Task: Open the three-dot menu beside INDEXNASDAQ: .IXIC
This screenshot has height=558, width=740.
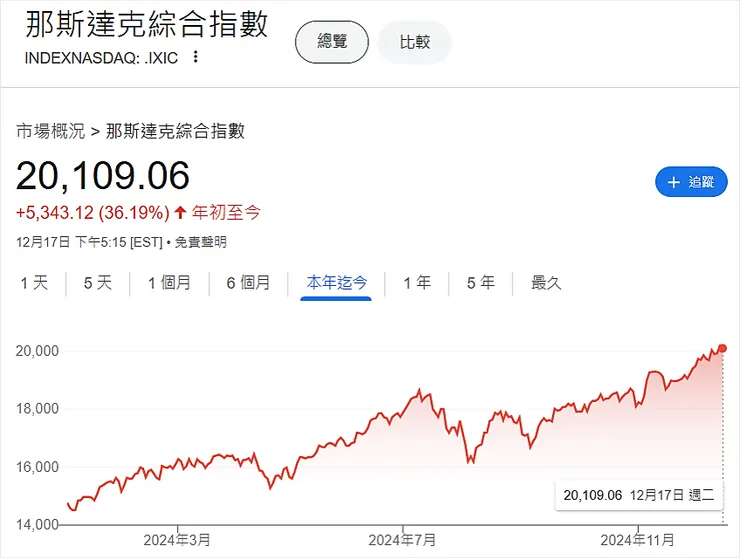Action: pos(195,57)
